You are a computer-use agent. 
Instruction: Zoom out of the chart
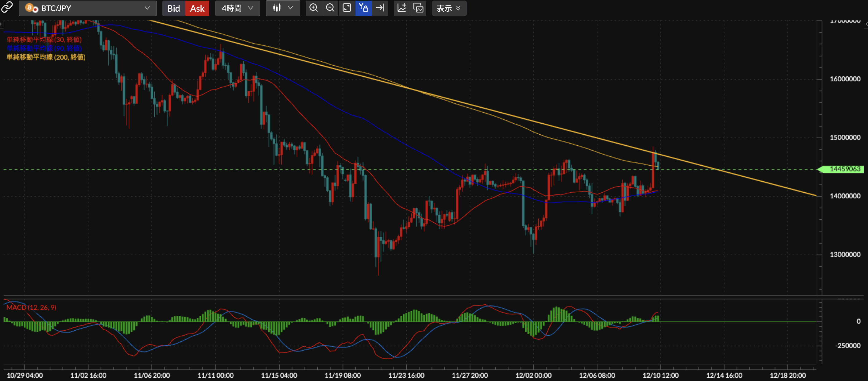pos(330,8)
